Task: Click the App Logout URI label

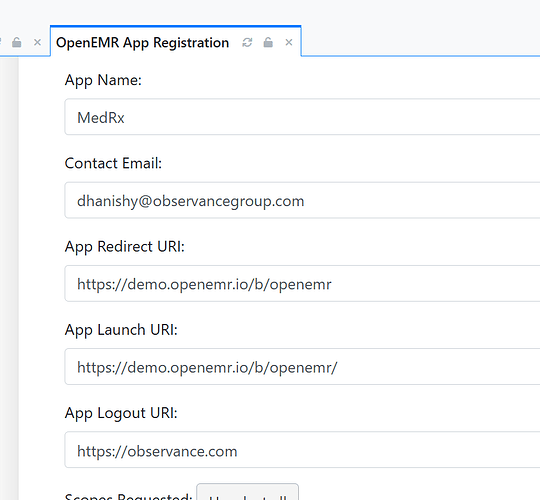Action: click(x=121, y=413)
